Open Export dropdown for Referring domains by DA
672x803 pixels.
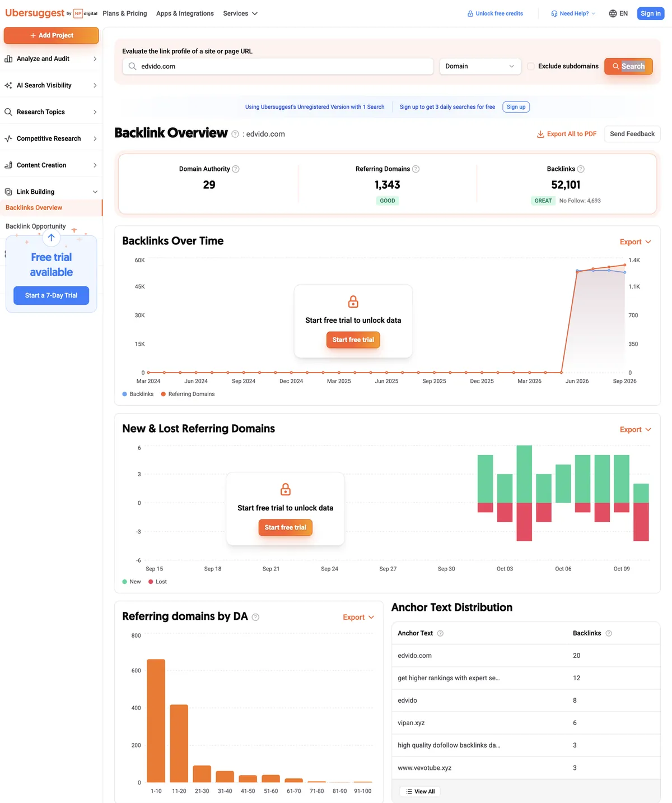pos(358,618)
